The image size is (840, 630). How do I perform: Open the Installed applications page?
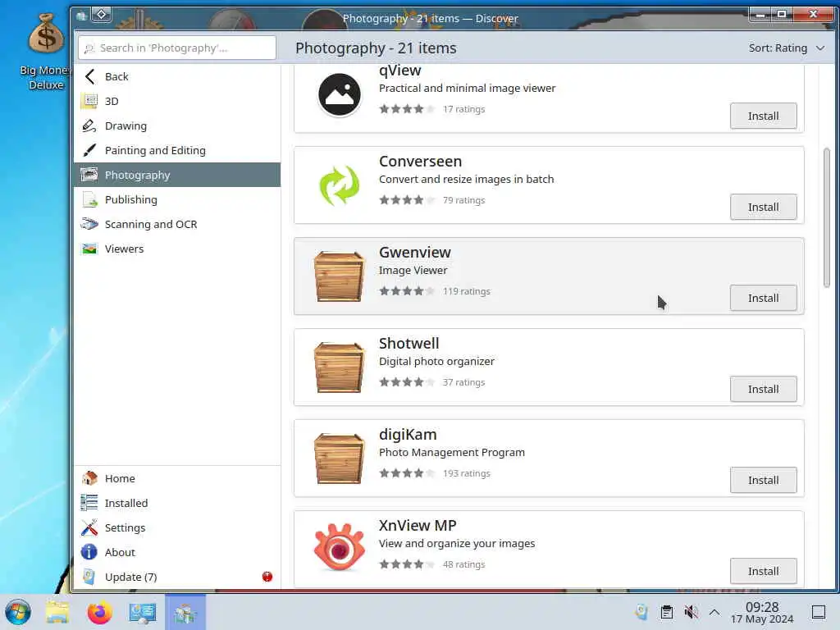pos(177,503)
